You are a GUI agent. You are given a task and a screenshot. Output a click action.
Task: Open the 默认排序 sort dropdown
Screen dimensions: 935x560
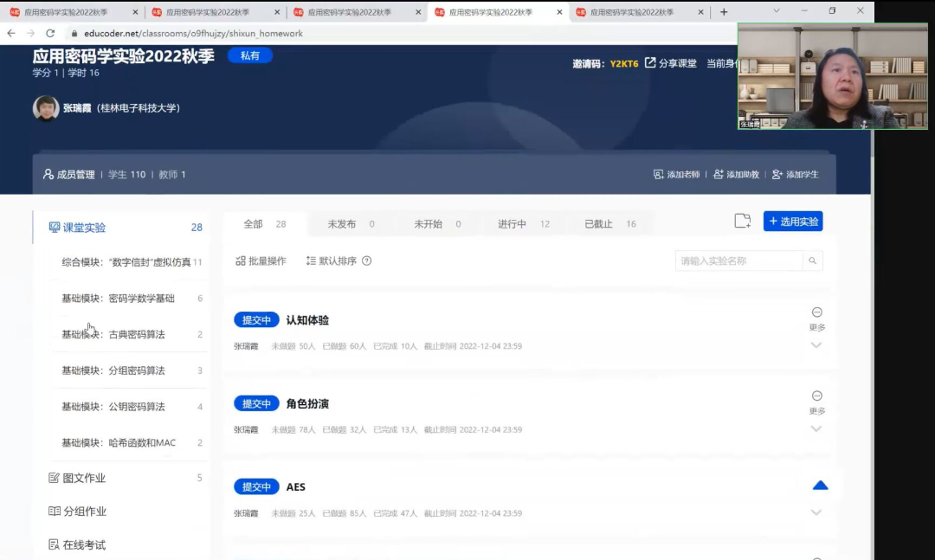coord(331,261)
